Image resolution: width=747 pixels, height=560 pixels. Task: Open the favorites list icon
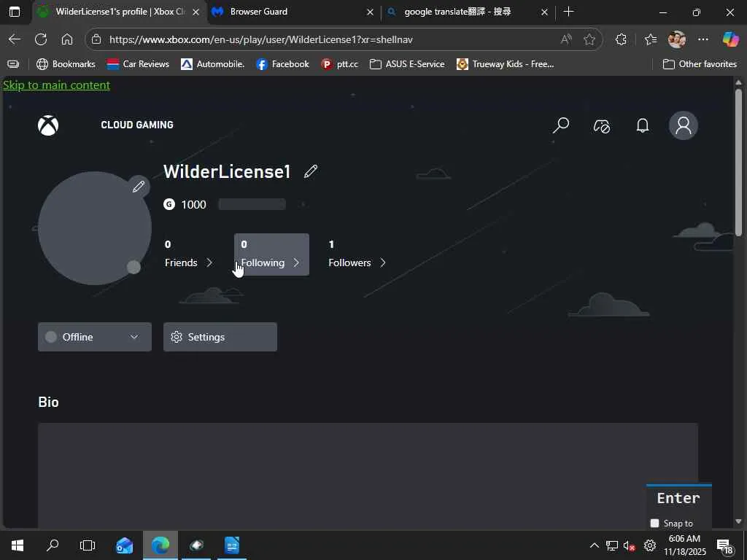pyautogui.click(x=650, y=39)
